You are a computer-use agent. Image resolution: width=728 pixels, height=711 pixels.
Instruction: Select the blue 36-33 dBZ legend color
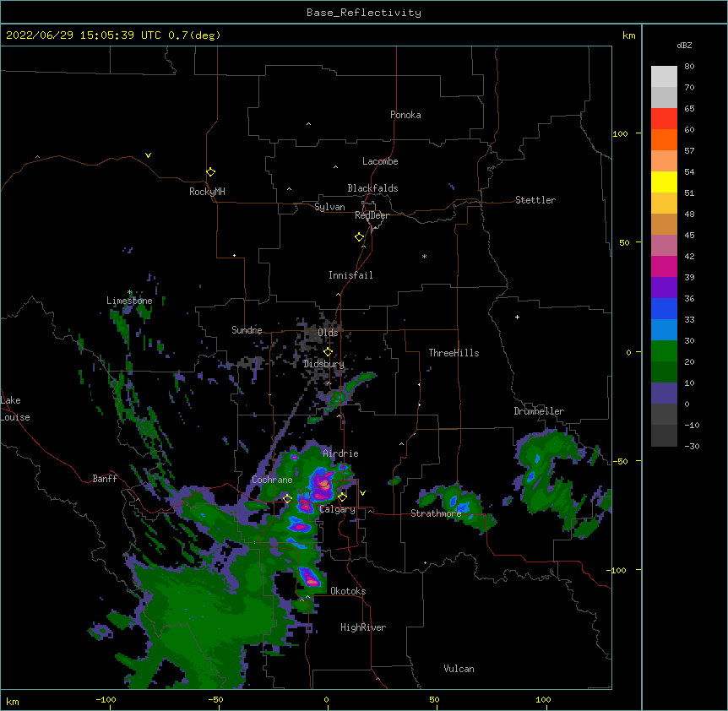(664, 308)
